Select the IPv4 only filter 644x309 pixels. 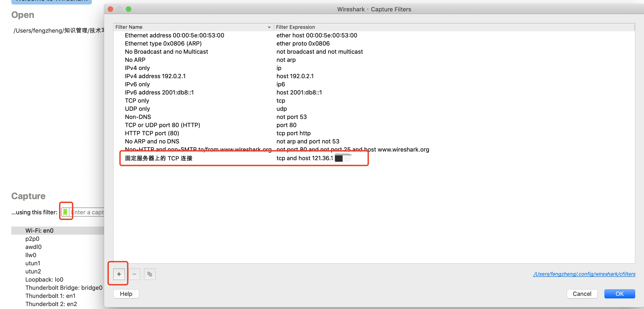137,68
